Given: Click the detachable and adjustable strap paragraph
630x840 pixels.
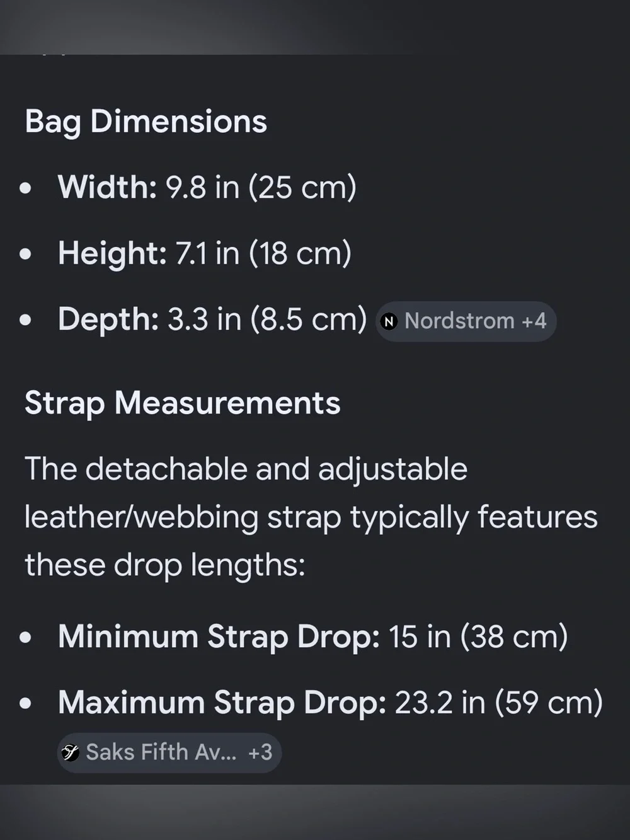Looking at the screenshot, I should tap(311, 517).
